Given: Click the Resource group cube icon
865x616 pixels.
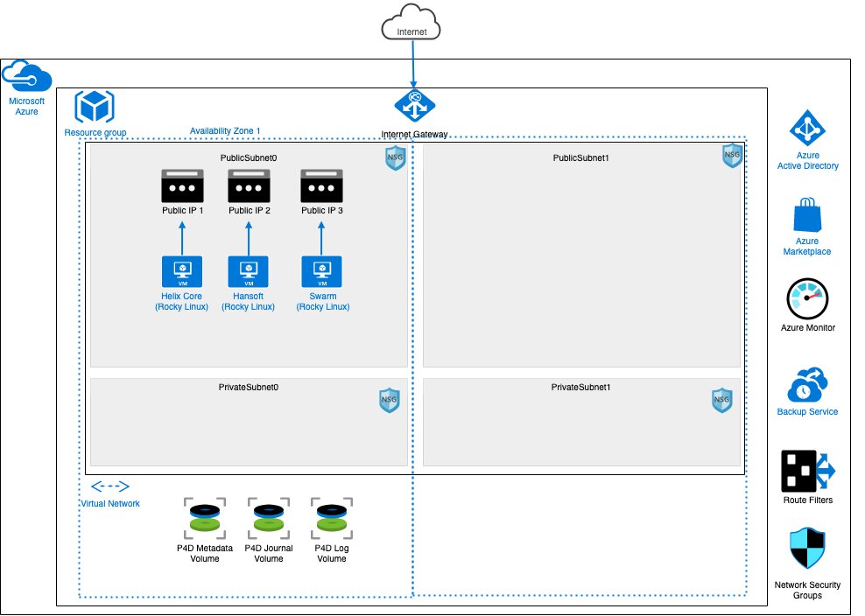Looking at the screenshot, I should click(x=95, y=107).
